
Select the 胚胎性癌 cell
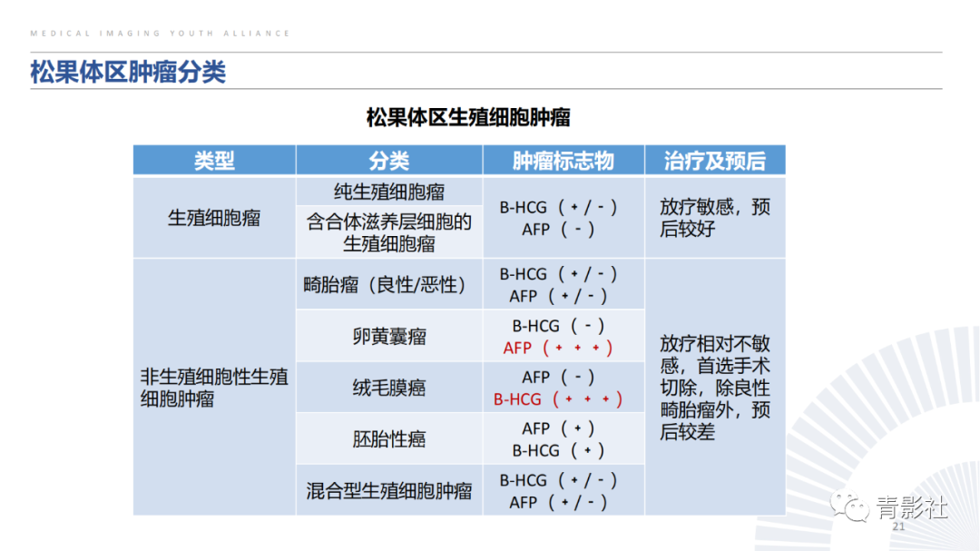(388, 439)
